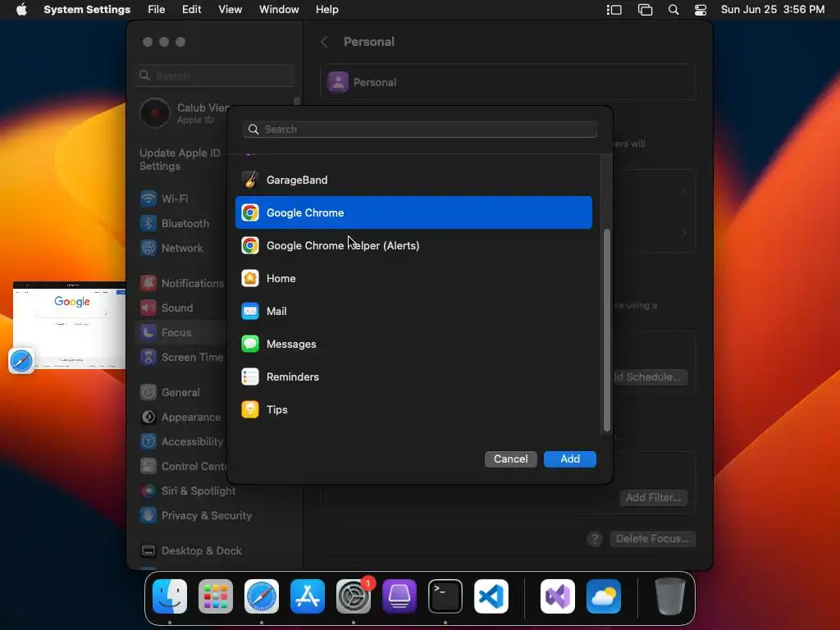The image size is (840, 630).
Task: Click the Google Chrome icon in list
Action: click(x=250, y=212)
